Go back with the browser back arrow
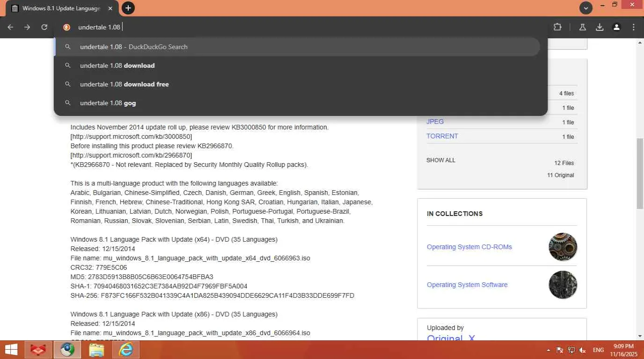 click(x=10, y=27)
